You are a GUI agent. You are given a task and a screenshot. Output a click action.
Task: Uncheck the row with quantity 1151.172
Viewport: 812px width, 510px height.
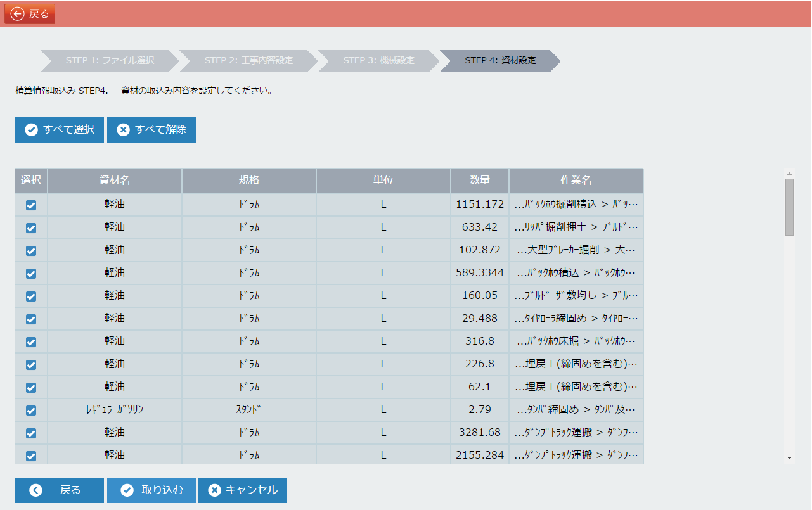tap(31, 205)
